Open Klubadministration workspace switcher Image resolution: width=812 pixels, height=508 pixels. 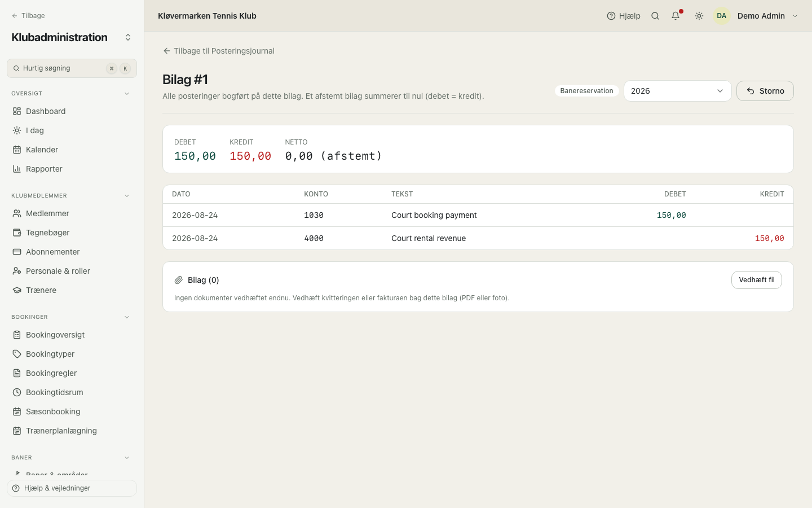(x=128, y=37)
